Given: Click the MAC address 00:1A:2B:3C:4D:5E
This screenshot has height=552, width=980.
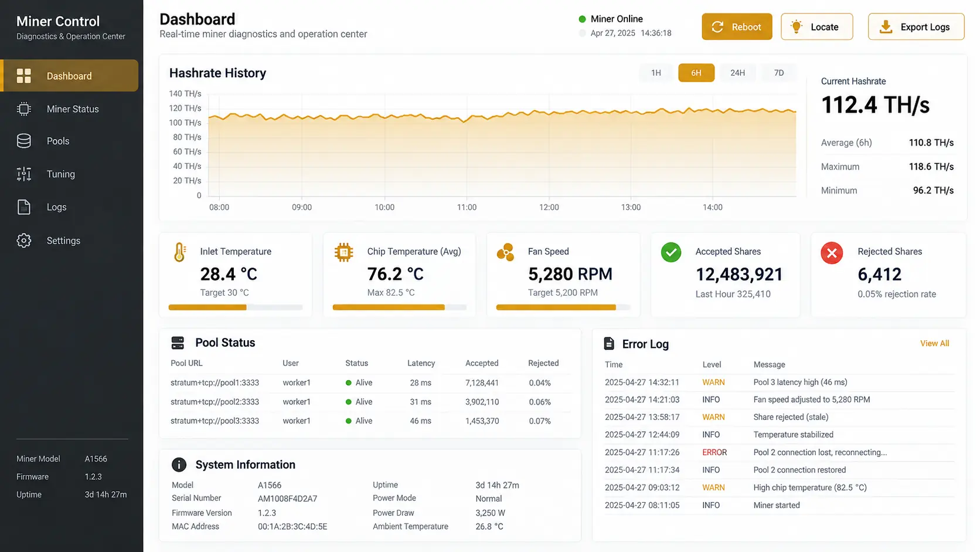Looking at the screenshot, I should pos(292,527).
